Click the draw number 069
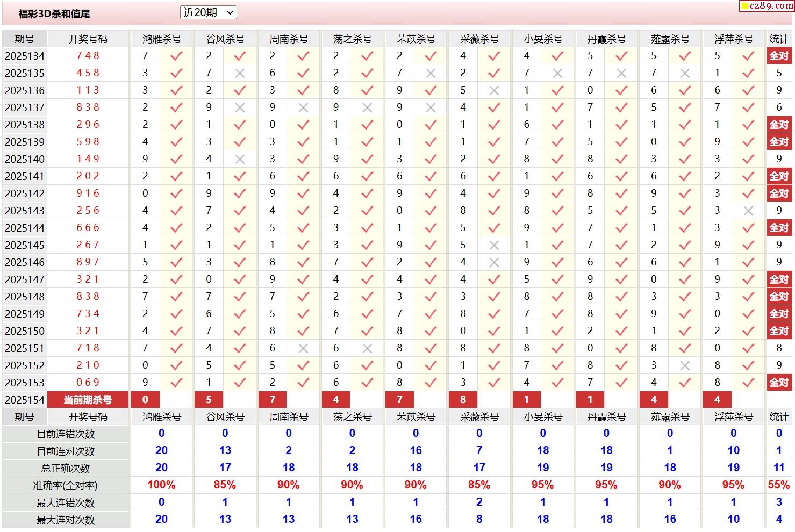795x532 pixels. pyautogui.click(x=88, y=383)
